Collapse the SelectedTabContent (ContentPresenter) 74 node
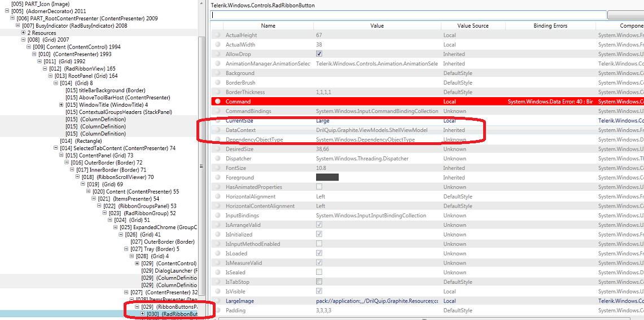644x320 pixels. (56, 148)
